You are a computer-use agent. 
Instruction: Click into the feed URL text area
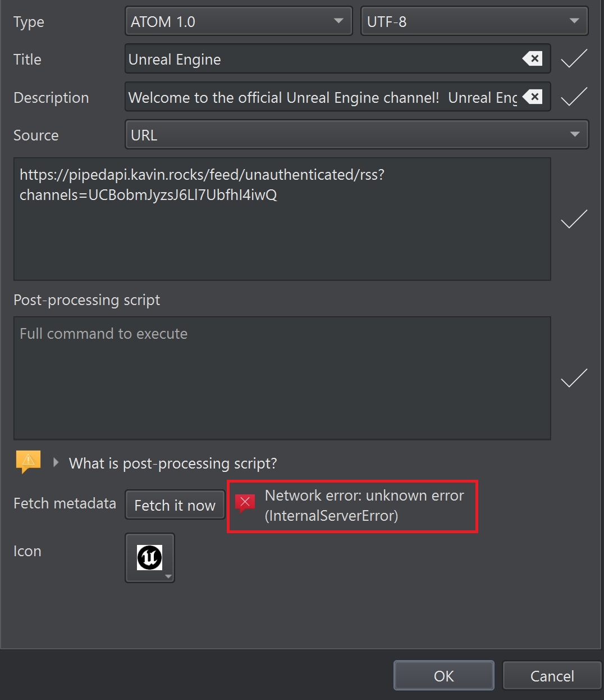coord(281,219)
